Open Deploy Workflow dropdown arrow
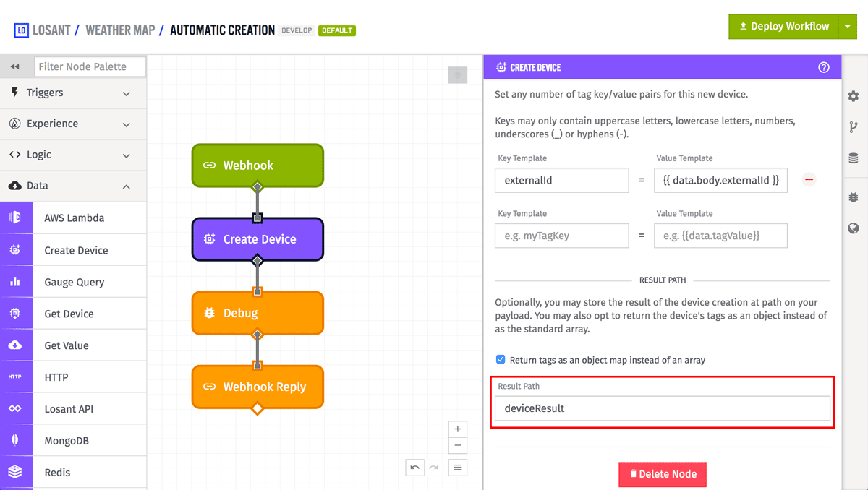The height and width of the screenshot is (490, 868). [848, 27]
